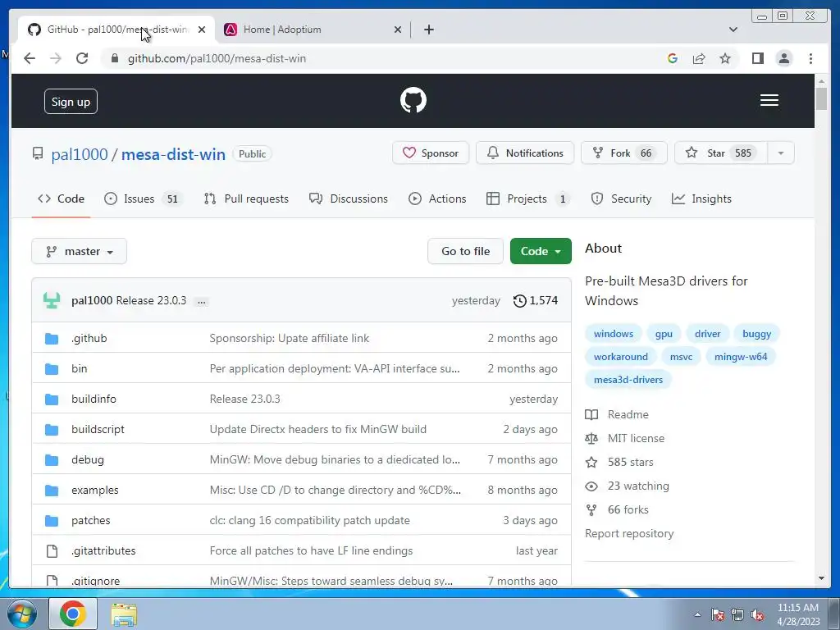This screenshot has width=840, height=630.
Task: Click the Report repository link
Action: (x=629, y=533)
